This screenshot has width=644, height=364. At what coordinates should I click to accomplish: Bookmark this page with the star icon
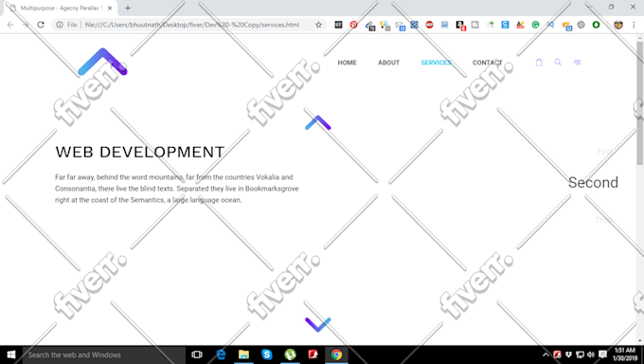pyautogui.click(x=318, y=25)
